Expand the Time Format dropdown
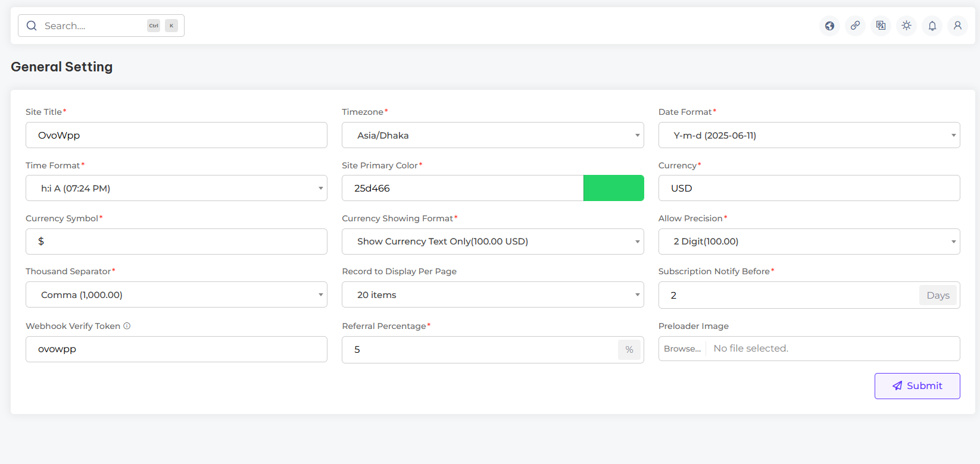 (x=176, y=188)
